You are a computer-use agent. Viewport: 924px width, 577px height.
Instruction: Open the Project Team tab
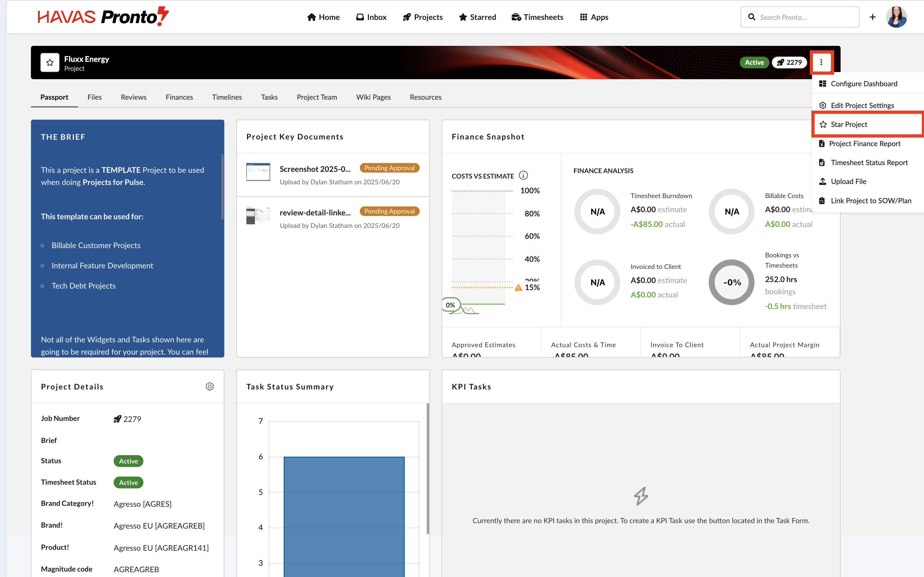317,97
